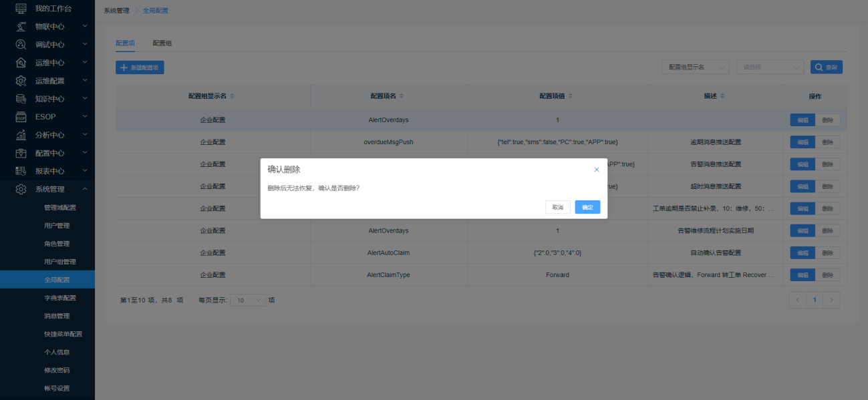868x400 pixels.
Task: Open the page size dropdown showing 10
Action: (248, 301)
